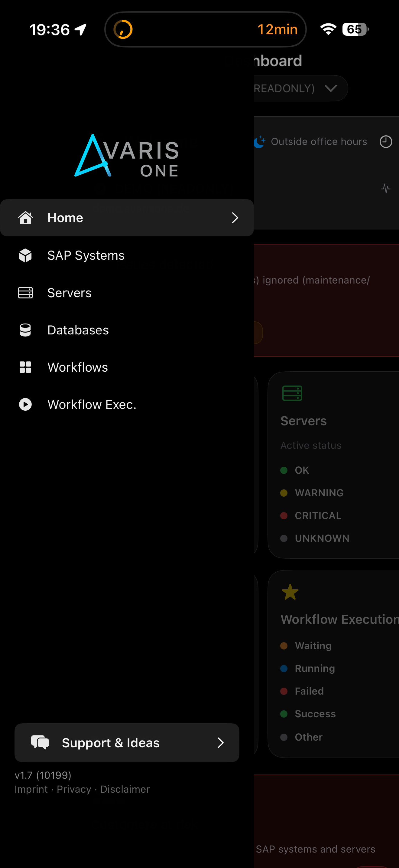Click the Outside office hours label
The width and height of the screenshot is (399, 868).
[x=319, y=142]
